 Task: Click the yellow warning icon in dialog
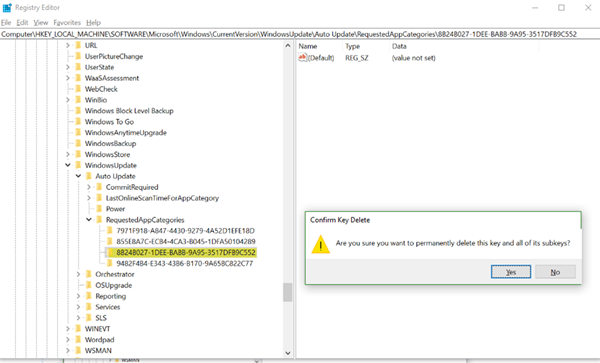tap(321, 244)
